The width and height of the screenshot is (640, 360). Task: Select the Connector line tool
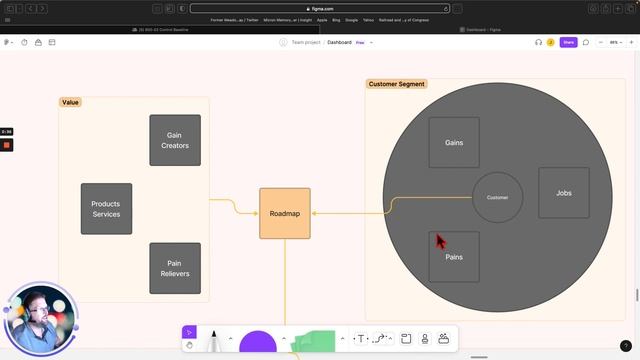click(x=380, y=338)
